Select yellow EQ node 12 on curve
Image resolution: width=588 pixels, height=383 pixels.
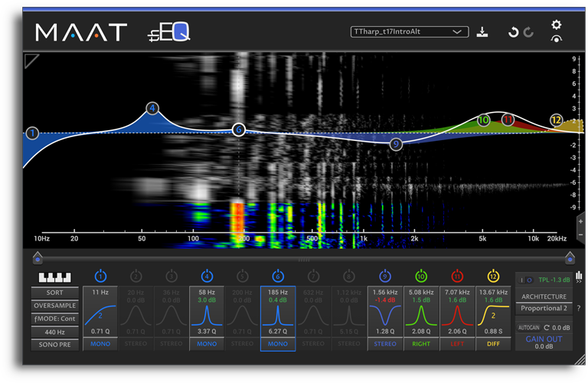(x=557, y=120)
